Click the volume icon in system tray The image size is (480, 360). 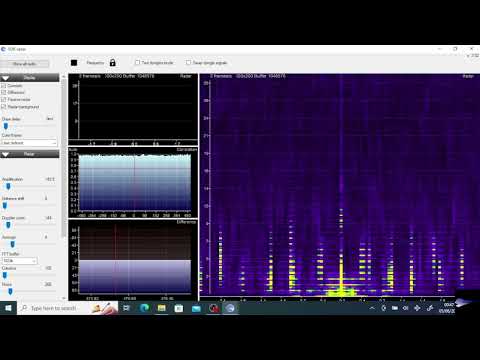[406, 308]
